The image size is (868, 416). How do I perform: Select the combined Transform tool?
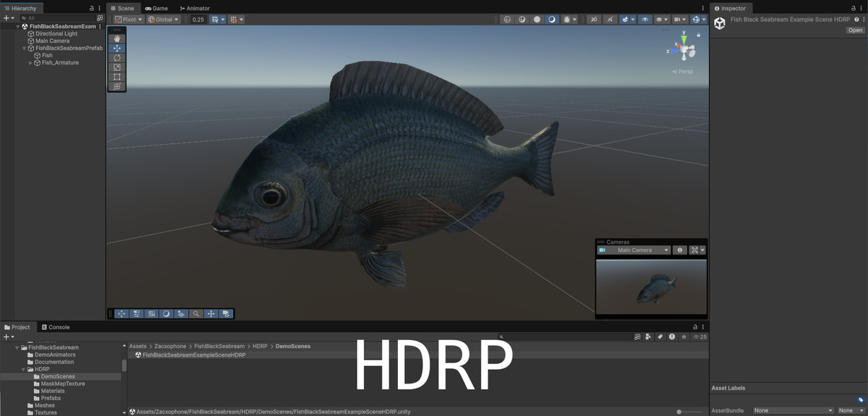[x=117, y=86]
